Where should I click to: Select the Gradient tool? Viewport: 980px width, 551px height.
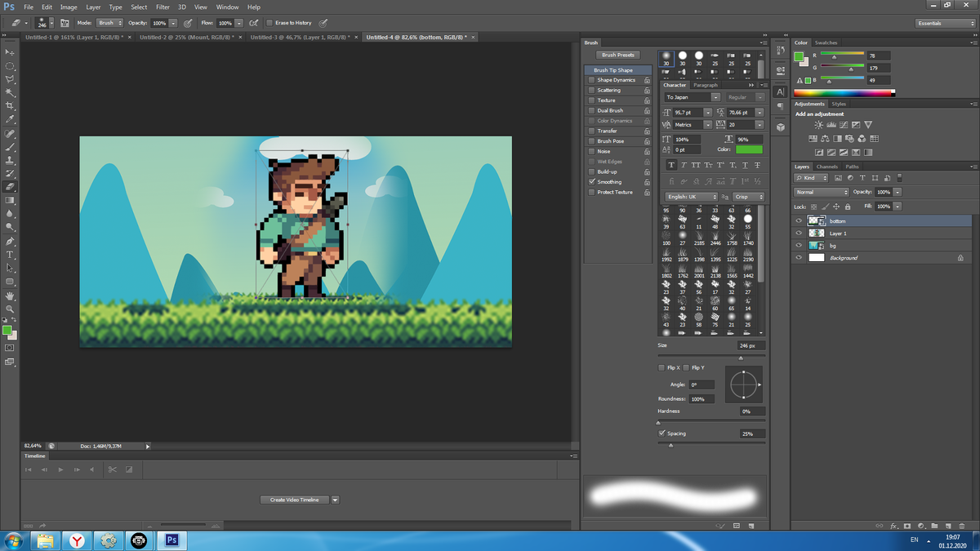pyautogui.click(x=10, y=200)
